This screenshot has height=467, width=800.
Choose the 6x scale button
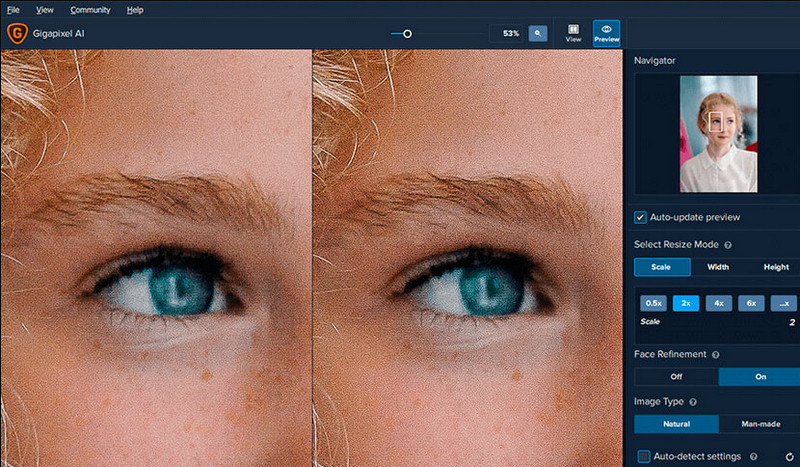(x=751, y=303)
